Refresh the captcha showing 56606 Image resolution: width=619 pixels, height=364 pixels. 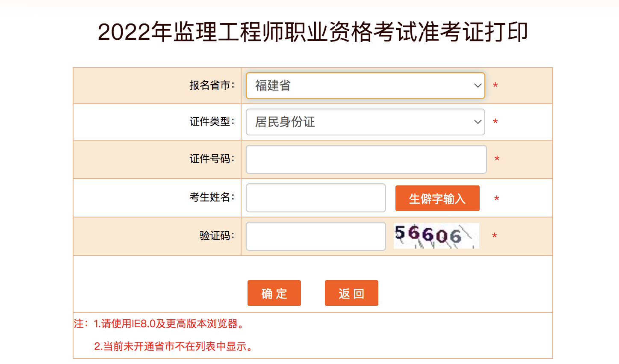436,236
